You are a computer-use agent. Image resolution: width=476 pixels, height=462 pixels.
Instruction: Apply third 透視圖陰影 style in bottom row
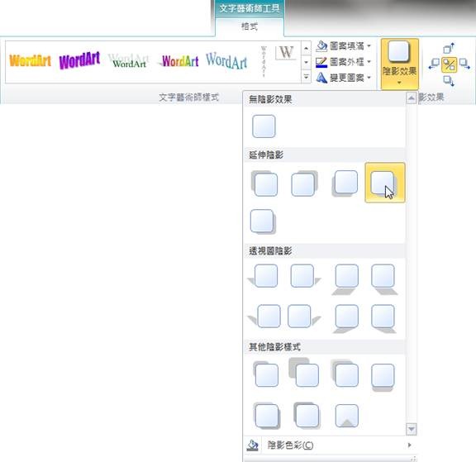click(345, 318)
